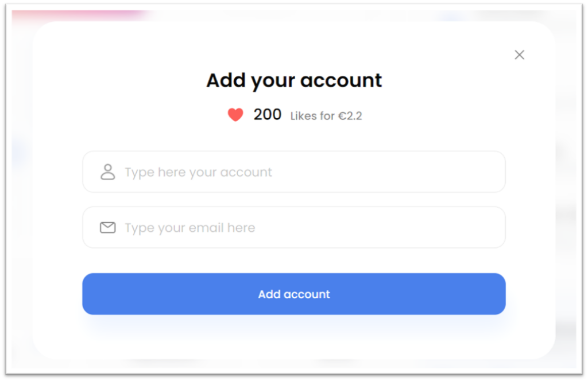588x381 pixels.
Task: Click the red heart likes icon
Action: (x=235, y=115)
